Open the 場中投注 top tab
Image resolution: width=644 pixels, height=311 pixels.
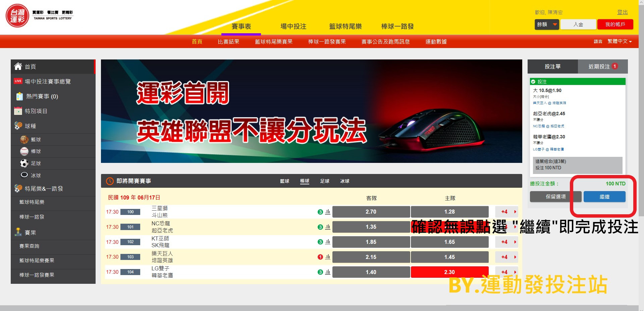(x=293, y=26)
